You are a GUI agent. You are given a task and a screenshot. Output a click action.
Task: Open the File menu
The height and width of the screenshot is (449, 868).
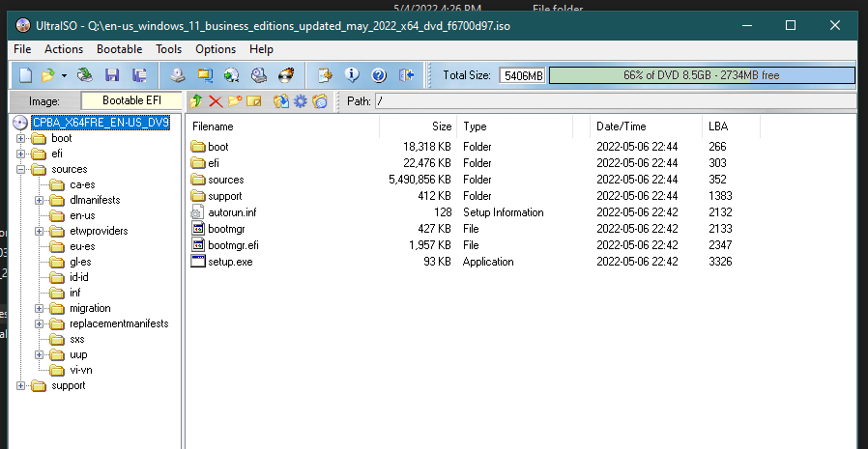pos(22,49)
